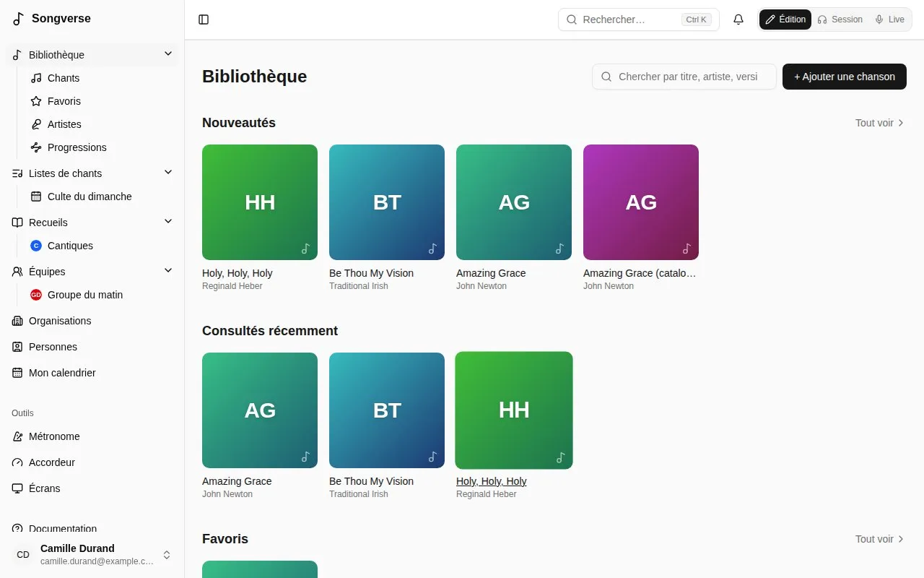Screen dimensions: 924x578
Task: Toggle the sidebar panel icon
Action: (x=204, y=20)
